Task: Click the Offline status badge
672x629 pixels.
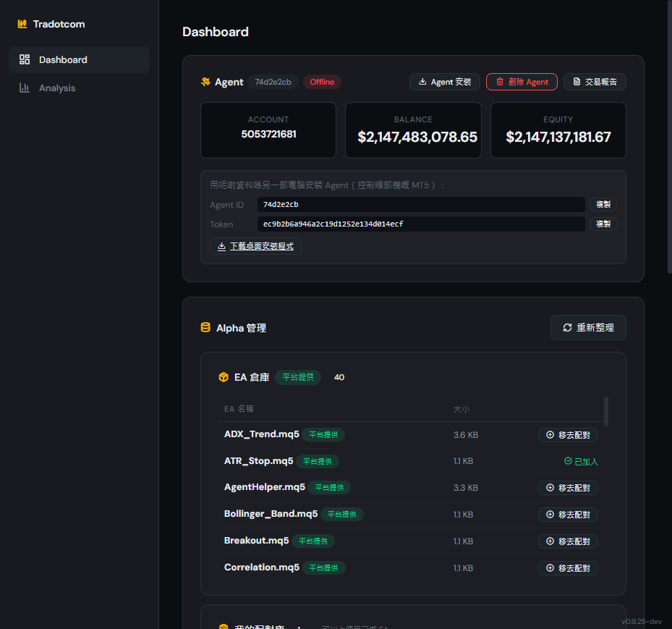Action: pos(322,82)
